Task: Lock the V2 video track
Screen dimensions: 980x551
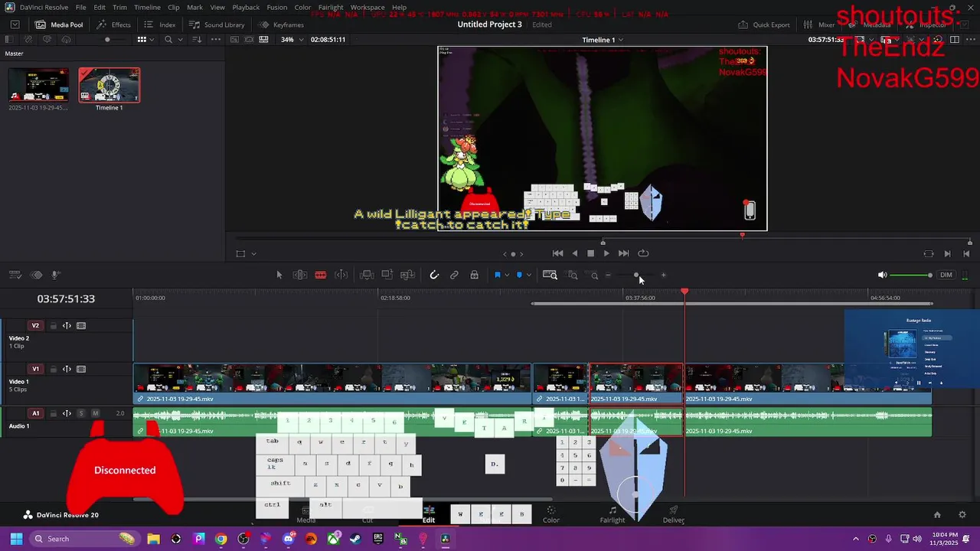Action: click(54, 326)
